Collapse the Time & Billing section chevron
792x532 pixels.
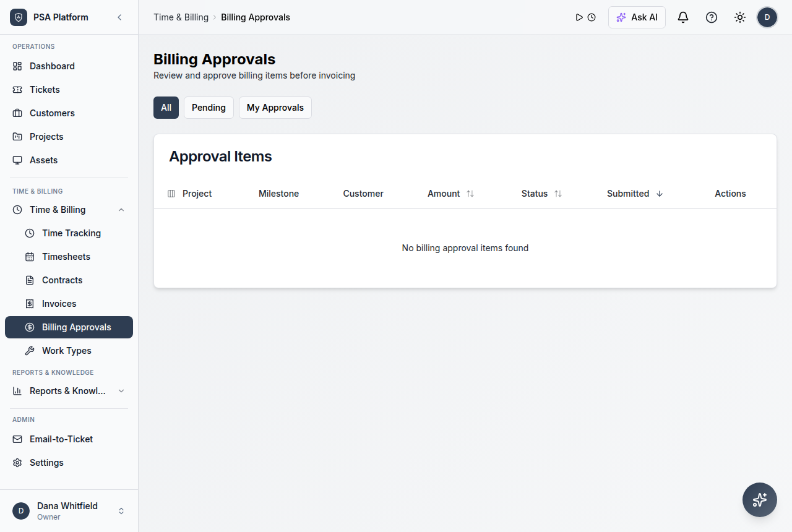(x=121, y=210)
